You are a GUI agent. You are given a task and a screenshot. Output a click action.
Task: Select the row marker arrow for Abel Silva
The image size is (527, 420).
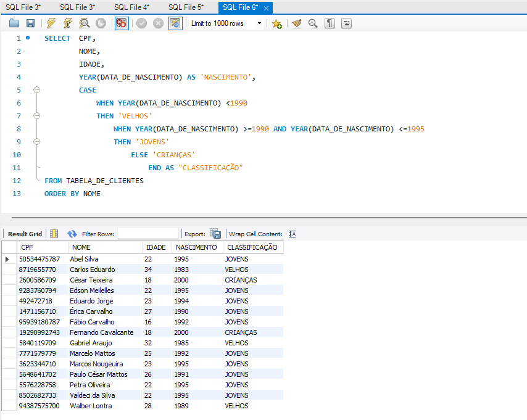(7, 259)
